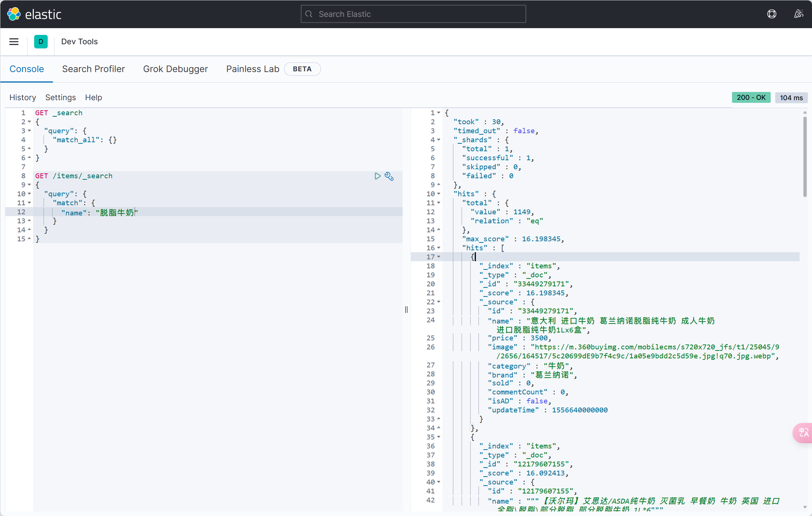
Task: Focus the Search Elastic input field
Action: click(413, 14)
